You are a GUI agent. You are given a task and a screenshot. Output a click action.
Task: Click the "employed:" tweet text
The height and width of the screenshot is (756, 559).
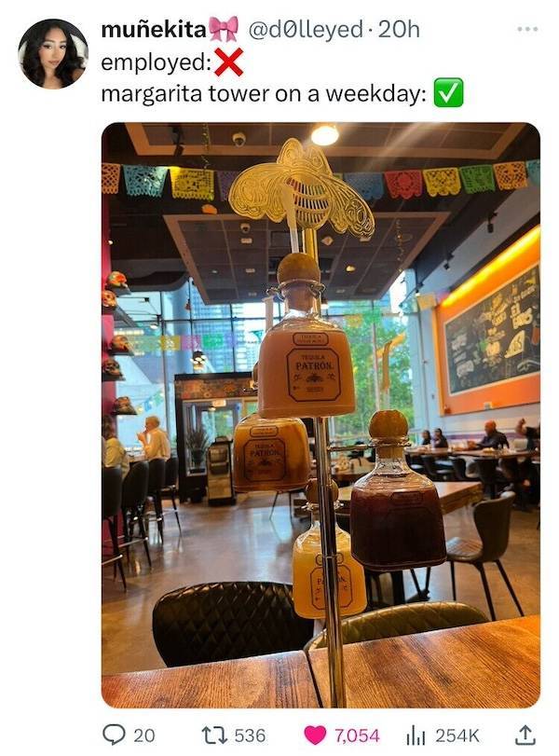157,62
